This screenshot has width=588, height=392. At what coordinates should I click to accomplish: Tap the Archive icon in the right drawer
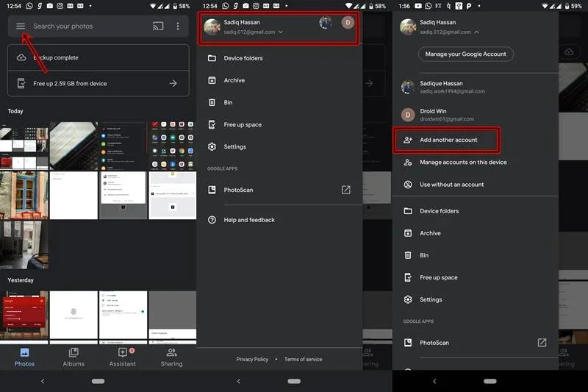coord(408,233)
